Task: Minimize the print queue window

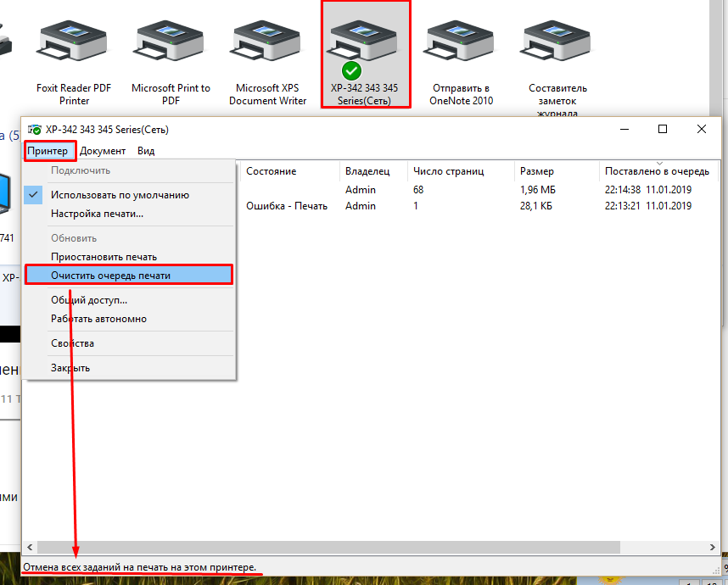Action: (624, 129)
